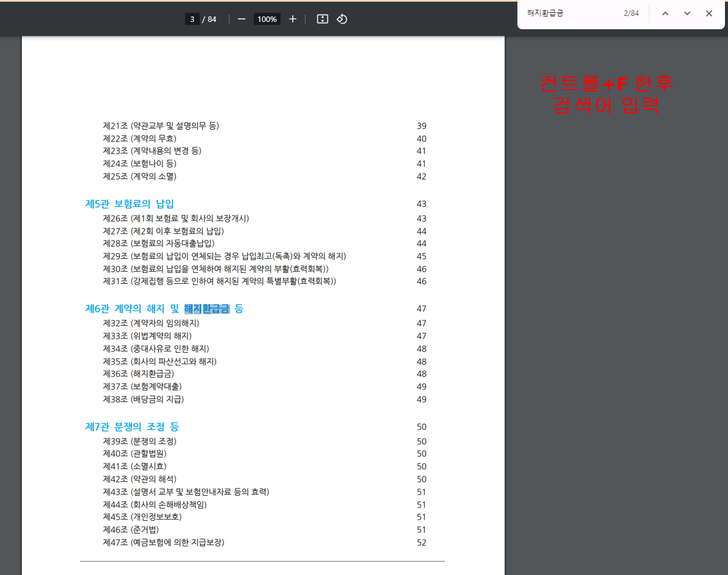The width and height of the screenshot is (728, 575).
Task: Open 제40조 (관할법원) entry
Action: point(134,453)
